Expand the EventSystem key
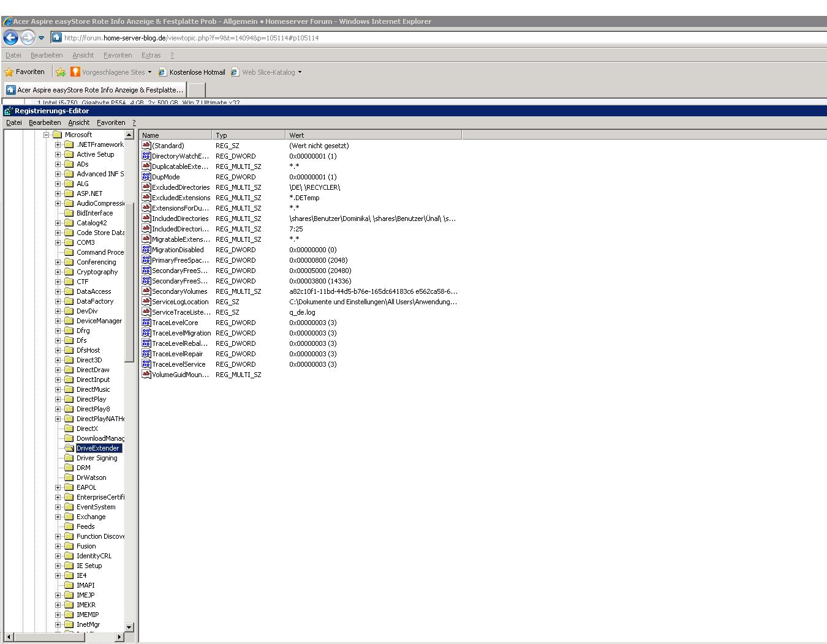The height and width of the screenshot is (644, 827). 58,507
